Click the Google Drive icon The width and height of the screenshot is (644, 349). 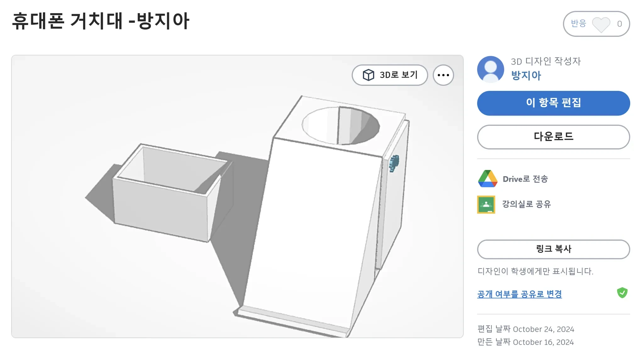point(487,179)
